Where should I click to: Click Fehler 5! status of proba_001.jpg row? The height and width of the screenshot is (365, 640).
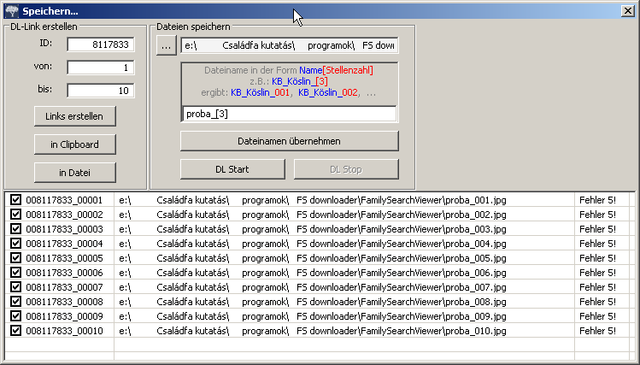click(597, 200)
